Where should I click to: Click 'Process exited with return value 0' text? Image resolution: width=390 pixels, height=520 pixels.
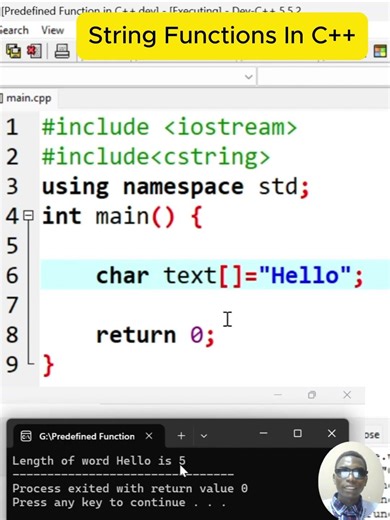(x=130, y=488)
